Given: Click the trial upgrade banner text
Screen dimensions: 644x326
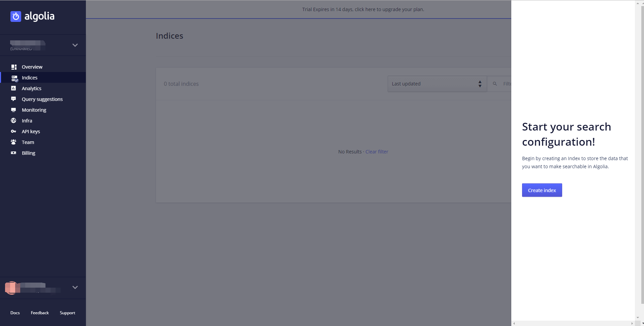Looking at the screenshot, I should [363, 9].
